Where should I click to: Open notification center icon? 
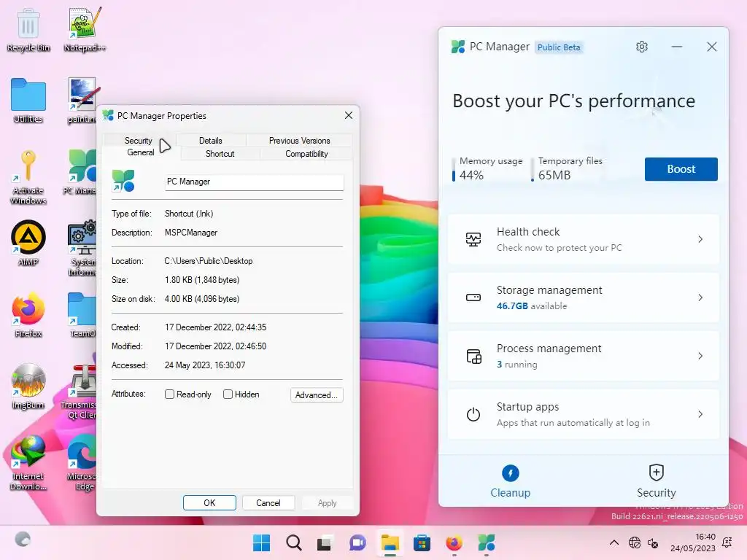pyautogui.click(x=727, y=542)
